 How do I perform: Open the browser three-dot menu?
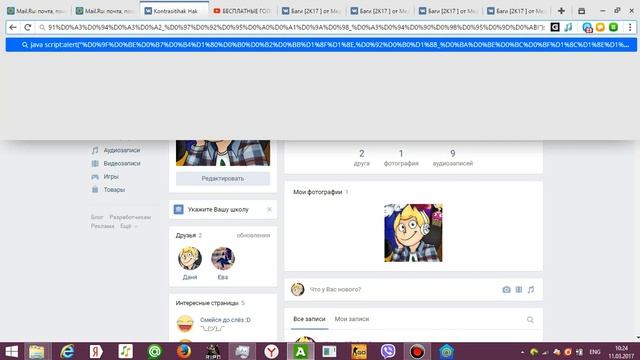(630, 27)
